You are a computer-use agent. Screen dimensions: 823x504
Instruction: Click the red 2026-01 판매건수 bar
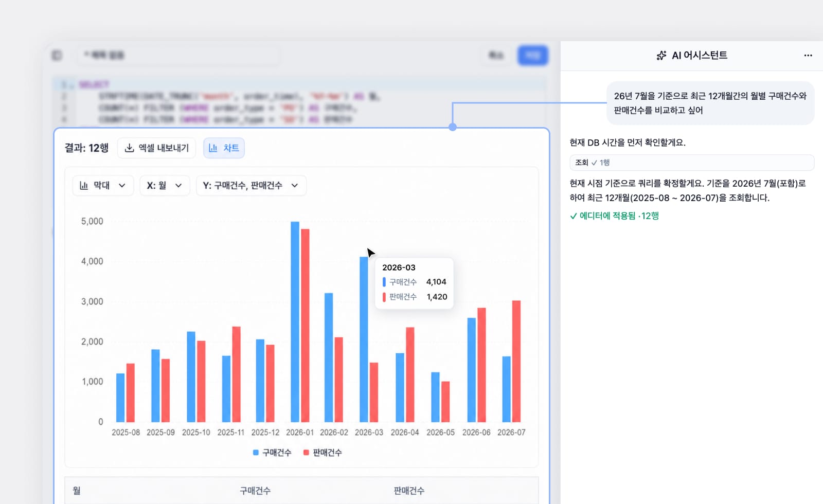(305, 326)
